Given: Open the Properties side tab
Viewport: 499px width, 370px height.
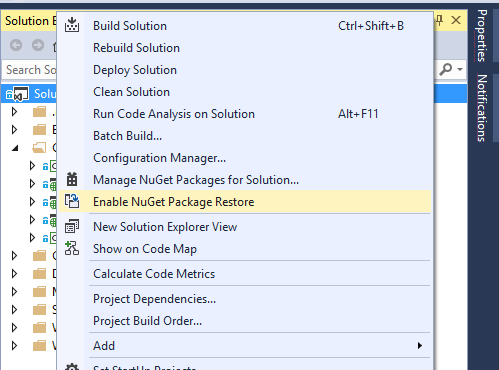Looking at the screenshot, I should [482, 35].
